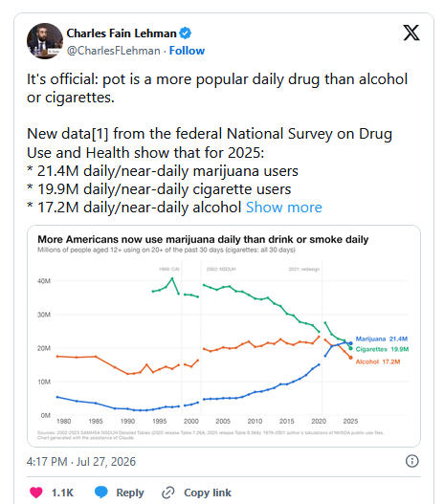
Task: Open the Charles Fain Lehman display name
Action: 122,33
